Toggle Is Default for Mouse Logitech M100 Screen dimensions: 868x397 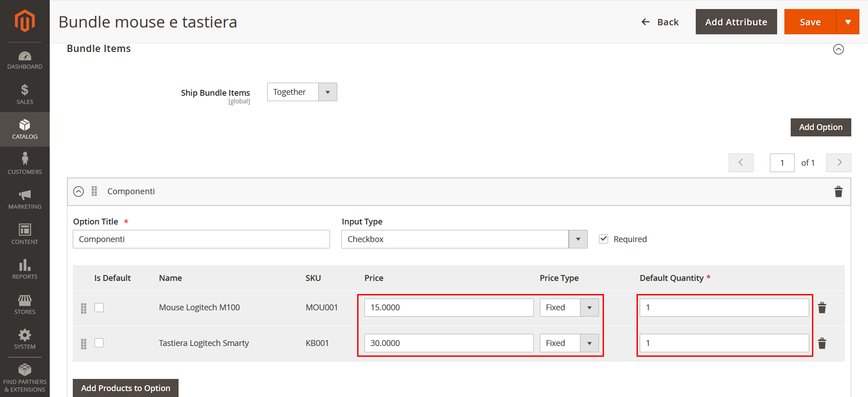pyautogui.click(x=99, y=308)
